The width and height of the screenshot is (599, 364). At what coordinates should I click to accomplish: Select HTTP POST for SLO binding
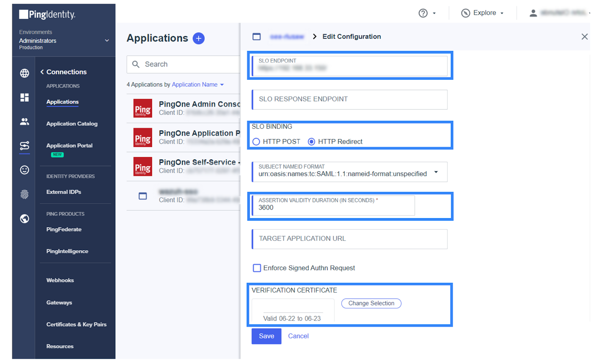coord(256,142)
